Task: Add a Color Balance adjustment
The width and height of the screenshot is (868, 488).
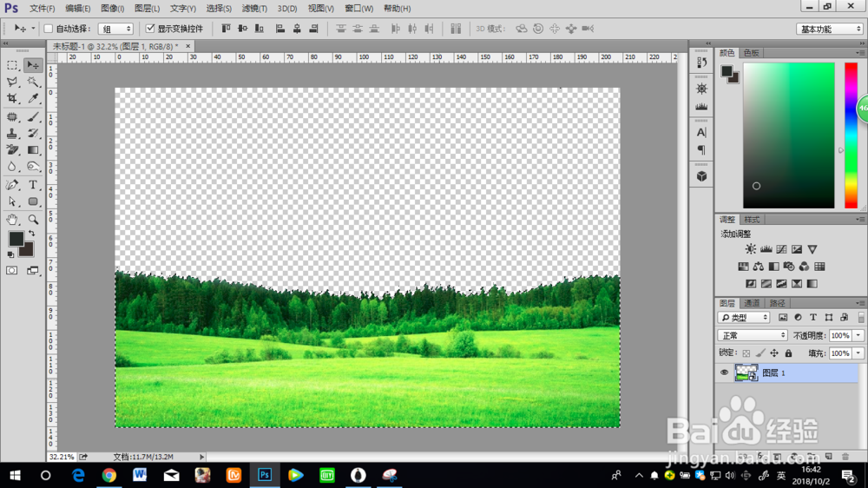Action: (759, 267)
